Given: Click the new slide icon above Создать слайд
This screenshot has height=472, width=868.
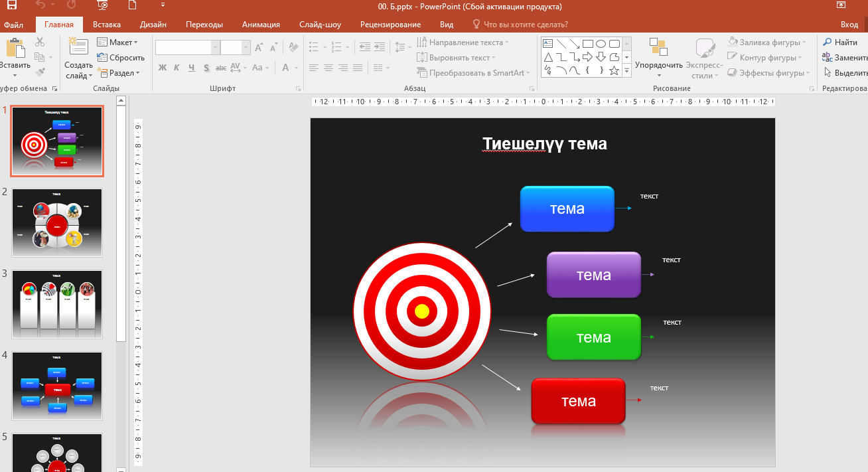Looking at the screenshot, I should (x=78, y=46).
